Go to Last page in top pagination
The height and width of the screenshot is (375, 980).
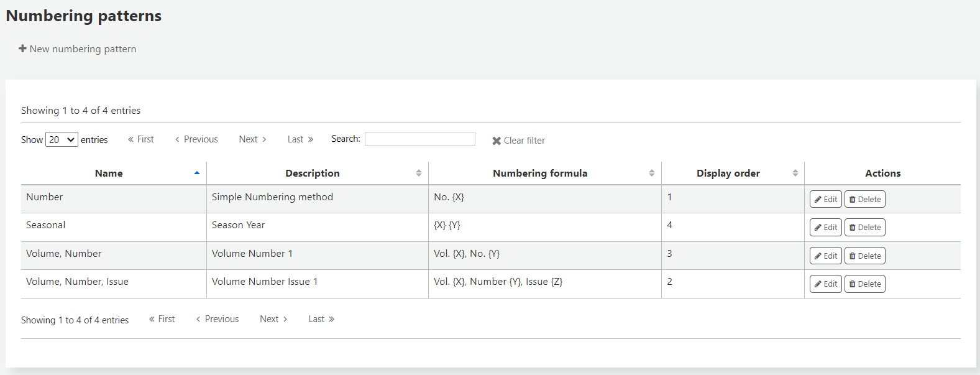[300, 139]
